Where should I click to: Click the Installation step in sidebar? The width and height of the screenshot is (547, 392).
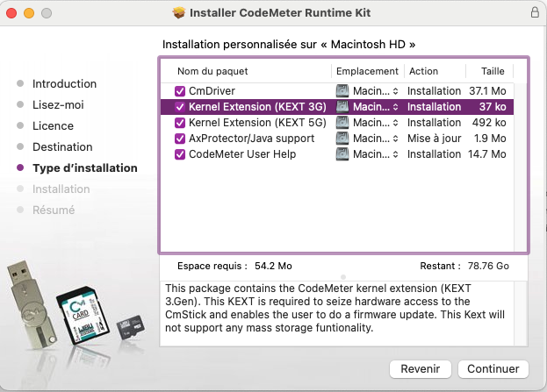tap(61, 189)
